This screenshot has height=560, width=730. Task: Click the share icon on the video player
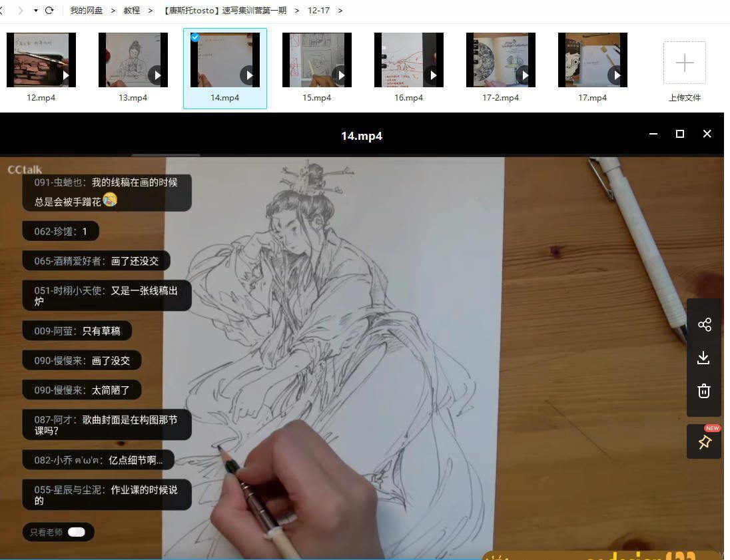[704, 324]
